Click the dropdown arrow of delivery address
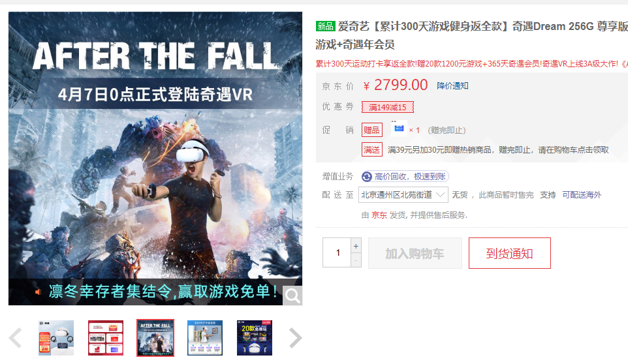The image size is (628, 364). click(x=440, y=195)
